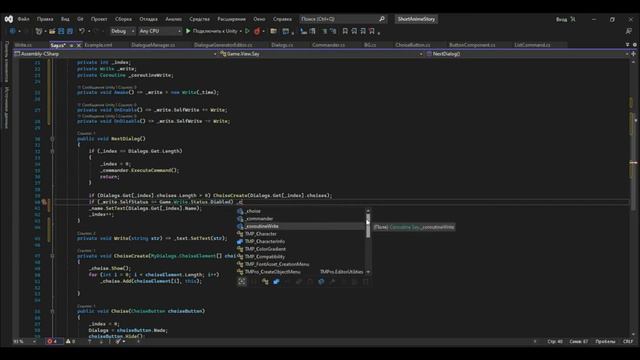
Task: Click the magnifier icon in search box
Action: [382, 19]
